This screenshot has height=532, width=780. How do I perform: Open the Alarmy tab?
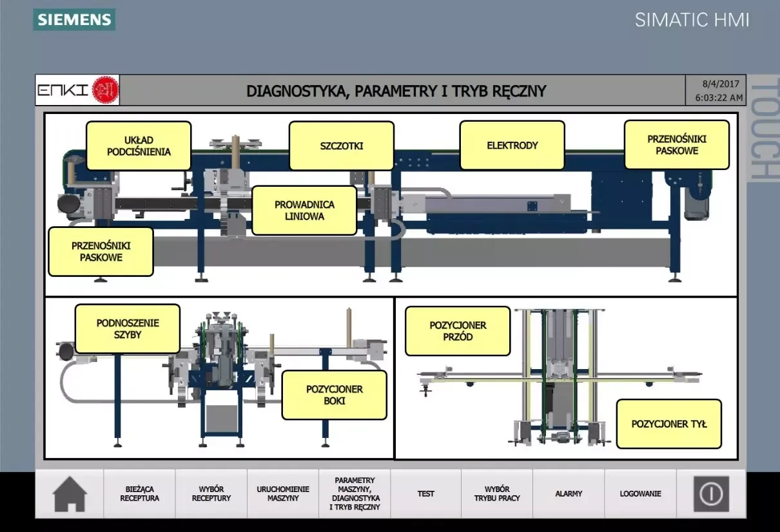[x=569, y=494]
